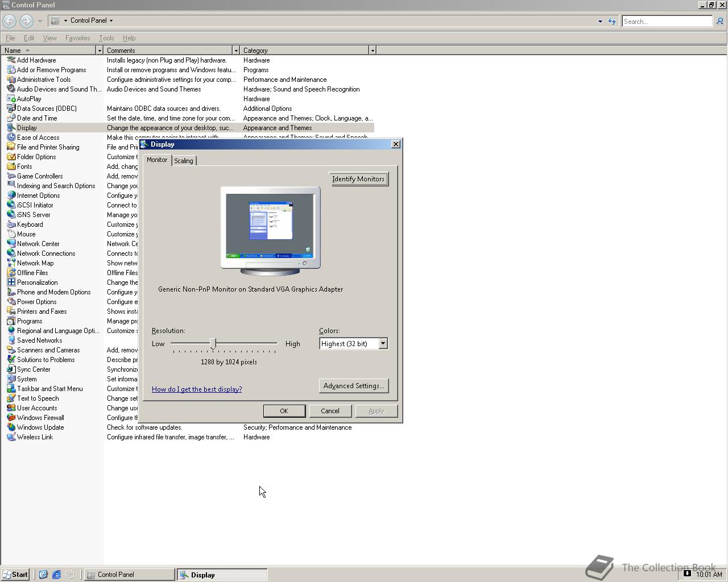Select the Add or Remove Programs icon
728x582 pixels.
pyautogui.click(x=11, y=70)
